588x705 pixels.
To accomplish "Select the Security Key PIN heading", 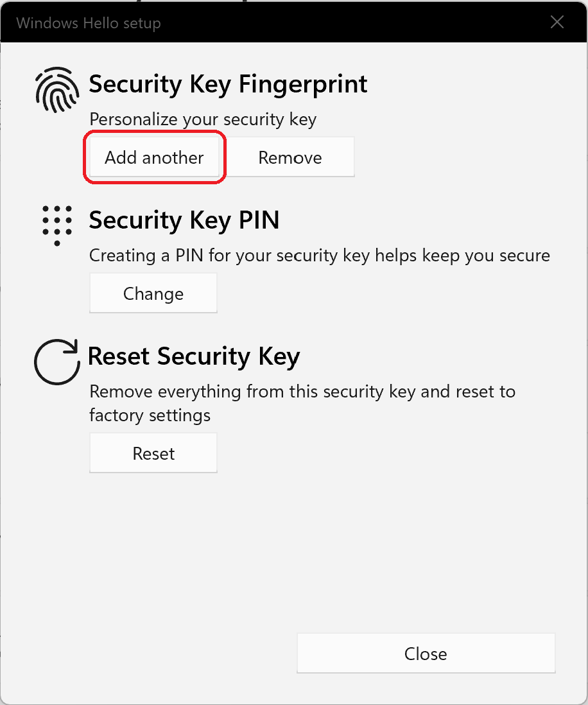I will pos(184,220).
